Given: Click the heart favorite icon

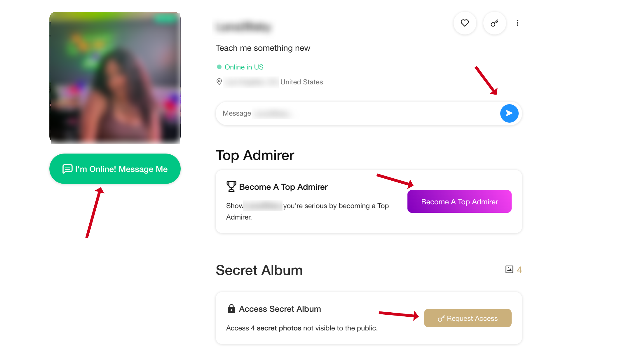Looking at the screenshot, I should click(465, 23).
